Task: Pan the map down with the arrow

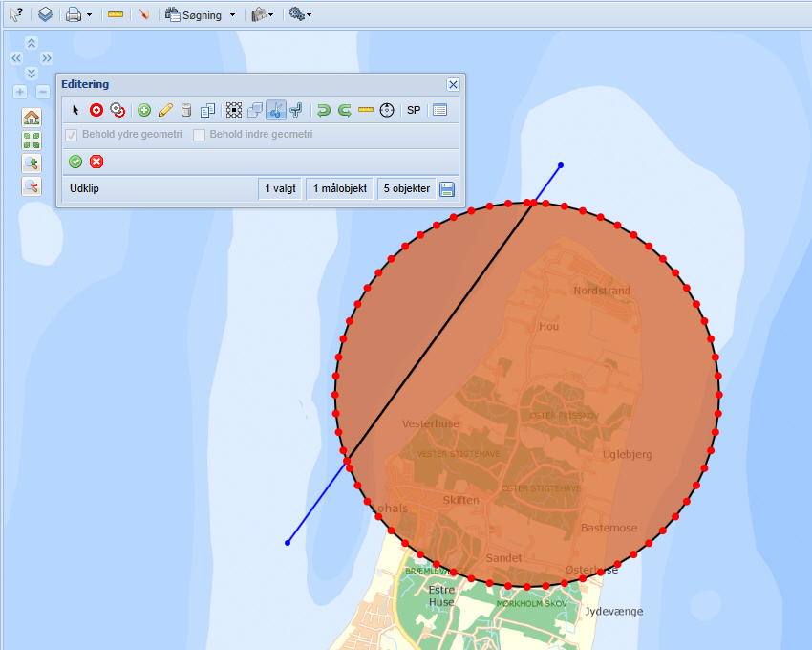Action: [x=32, y=73]
